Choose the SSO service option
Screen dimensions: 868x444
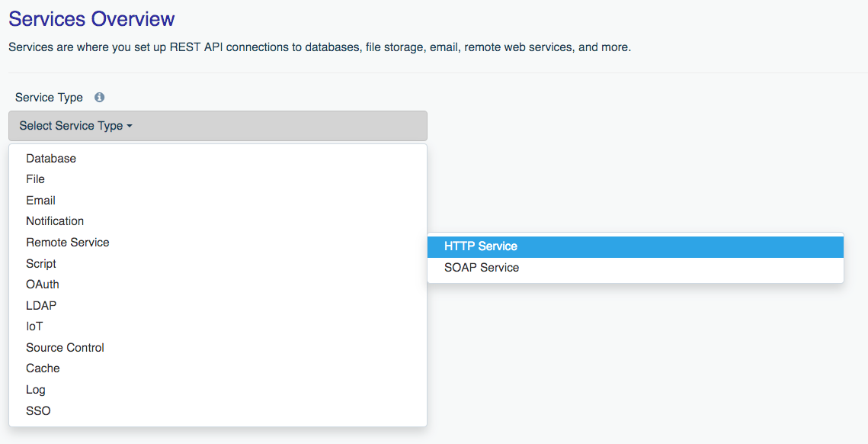tap(38, 411)
